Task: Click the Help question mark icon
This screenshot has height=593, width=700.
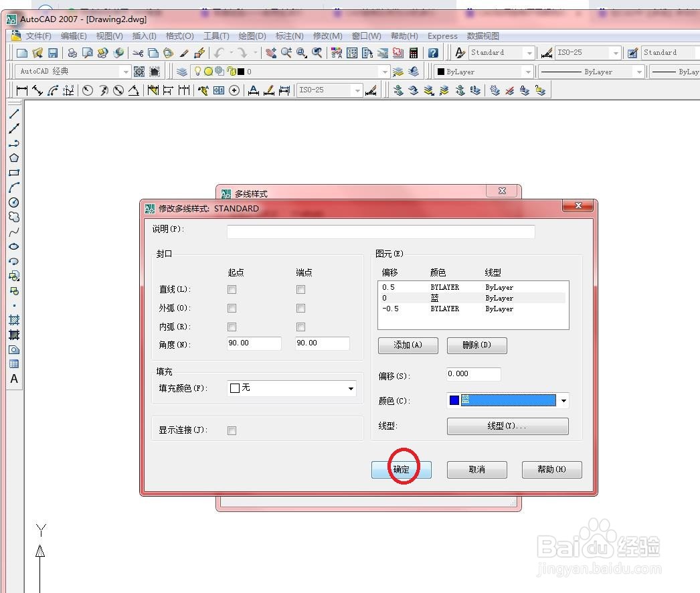Action: [432, 53]
